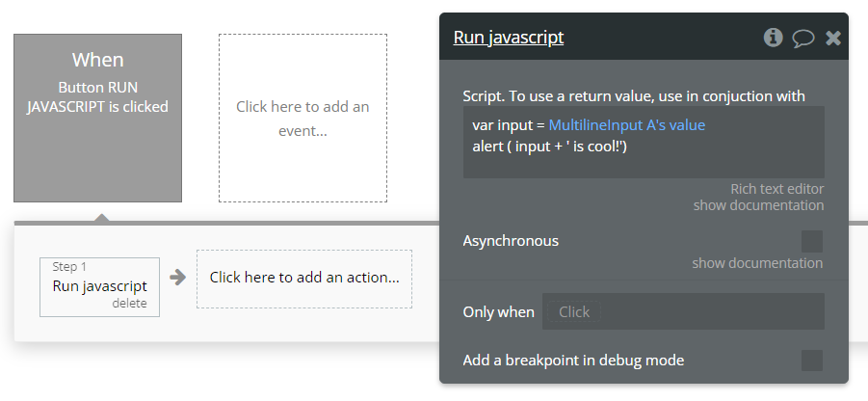Click the arrow between workflow steps
This screenshot has width=868, height=401.
(x=177, y=278)
